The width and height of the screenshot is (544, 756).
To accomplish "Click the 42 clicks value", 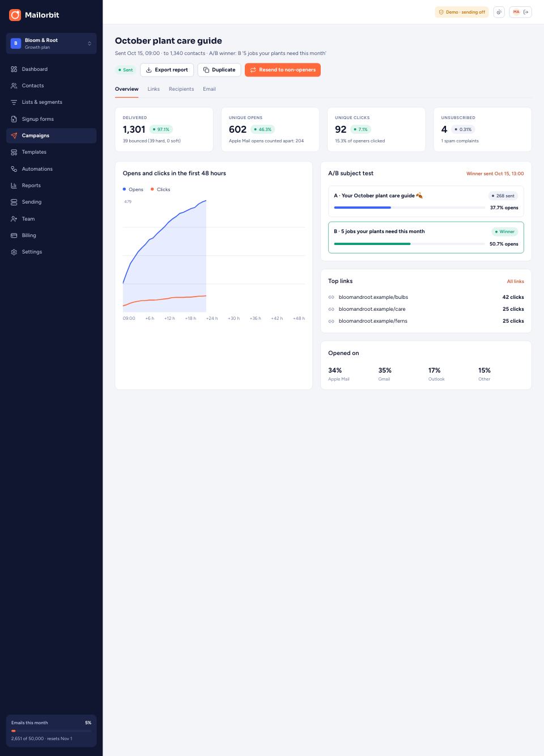I will pyautogui.click(x=513, y=297).
